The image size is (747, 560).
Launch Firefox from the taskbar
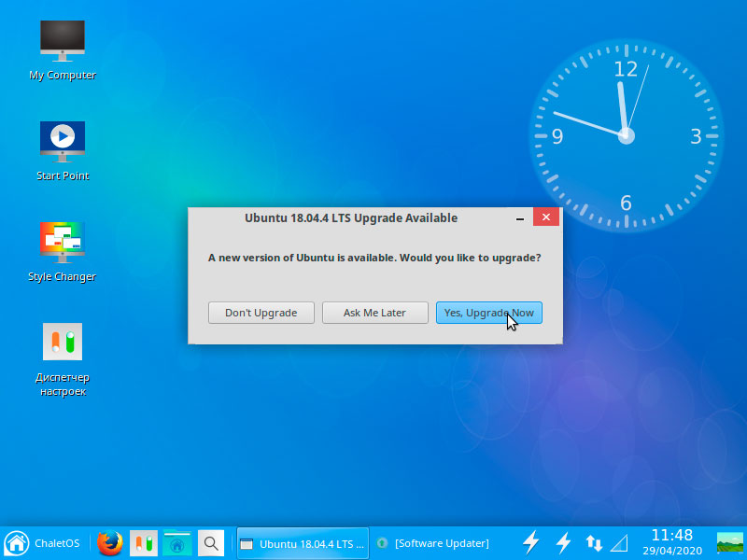[110, 542]
